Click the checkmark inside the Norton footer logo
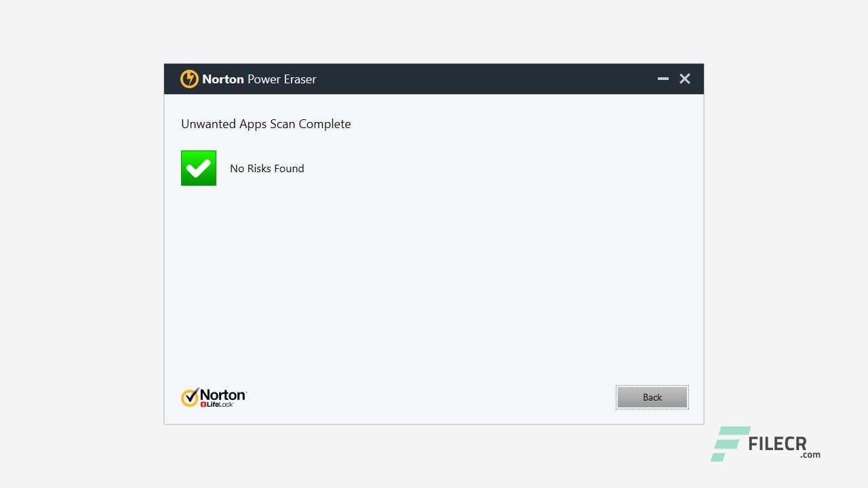 point(189,396)
